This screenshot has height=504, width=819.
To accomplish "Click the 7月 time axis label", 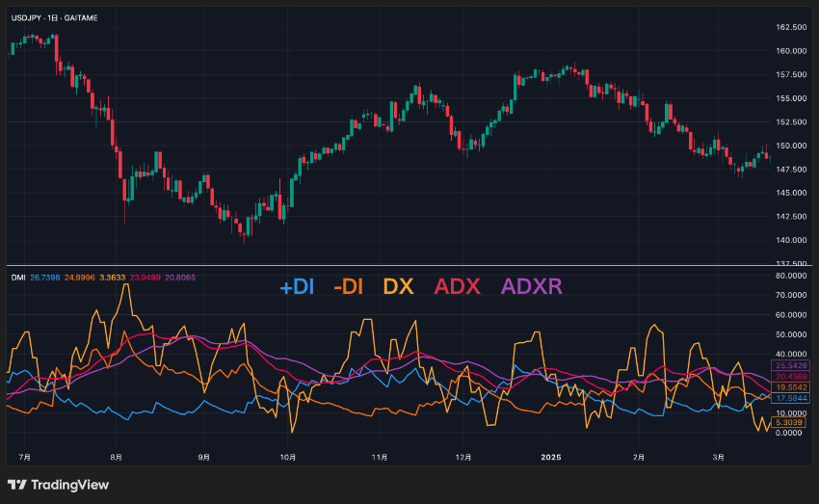I will [x=24, y=458].
